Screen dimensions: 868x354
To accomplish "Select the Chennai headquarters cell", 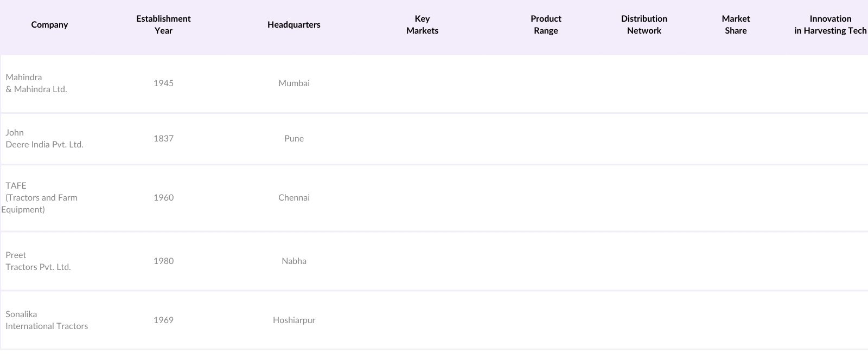I will point(294,197).
